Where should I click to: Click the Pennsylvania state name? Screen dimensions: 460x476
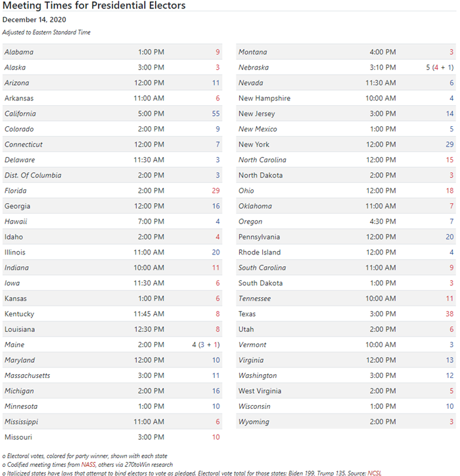point(259,237)
